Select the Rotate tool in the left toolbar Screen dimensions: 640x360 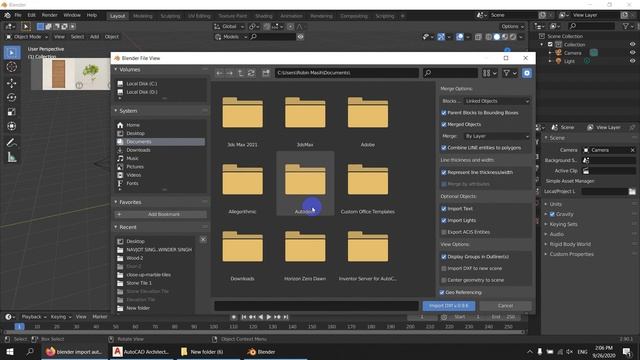coord(11,98)
